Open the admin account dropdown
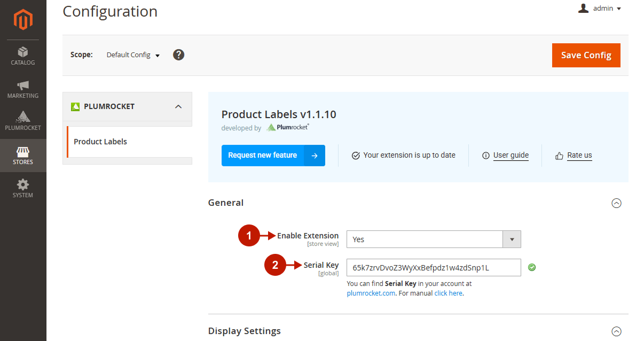 point(600,9)
